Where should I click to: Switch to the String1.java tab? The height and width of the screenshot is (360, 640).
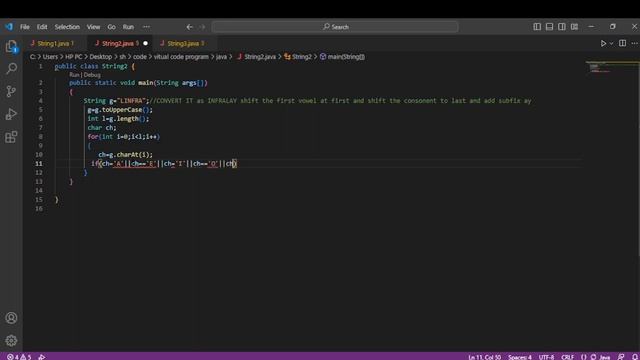point(52,43)
